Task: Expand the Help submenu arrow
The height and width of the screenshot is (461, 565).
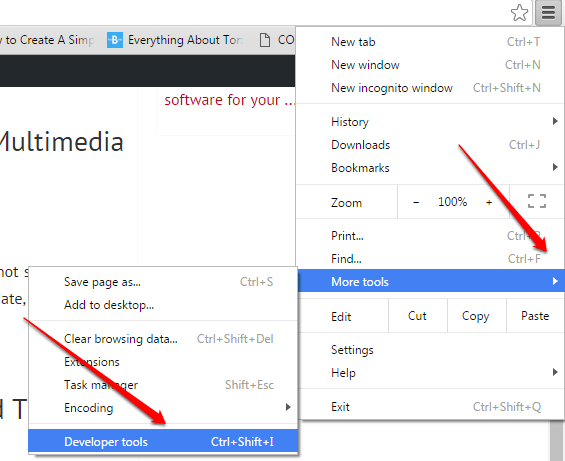Action: [555, 372]
